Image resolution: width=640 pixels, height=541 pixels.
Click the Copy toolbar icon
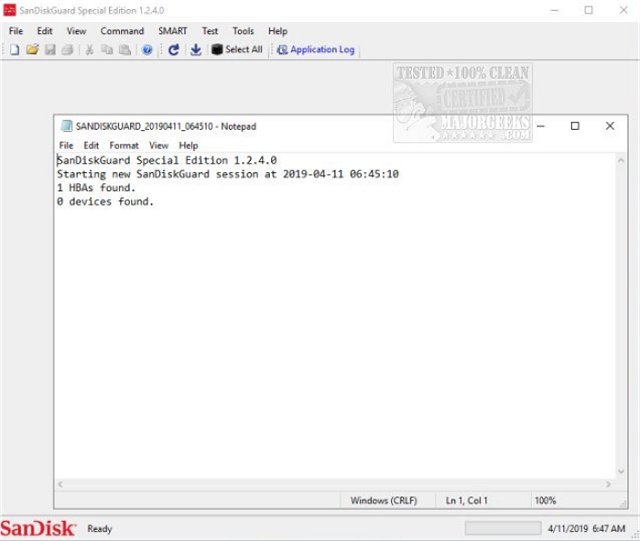[x=107, y=50]
